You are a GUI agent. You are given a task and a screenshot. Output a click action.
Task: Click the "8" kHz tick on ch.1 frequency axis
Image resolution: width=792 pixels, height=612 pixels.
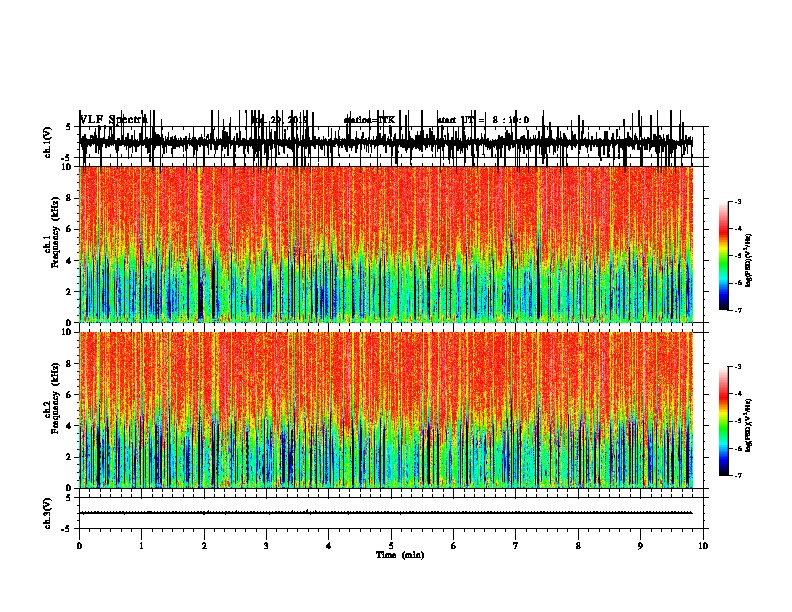point(70,198)
